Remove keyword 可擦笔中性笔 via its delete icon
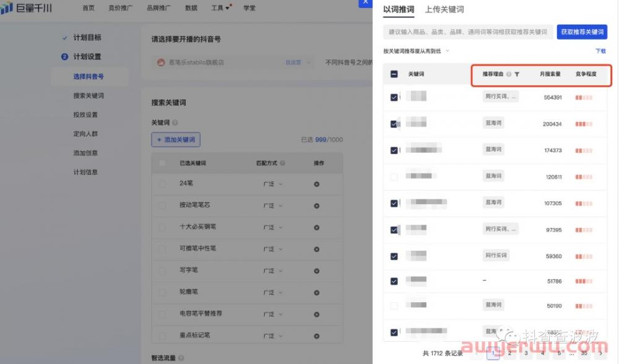619x364 pixels. [x=316, y=249]
